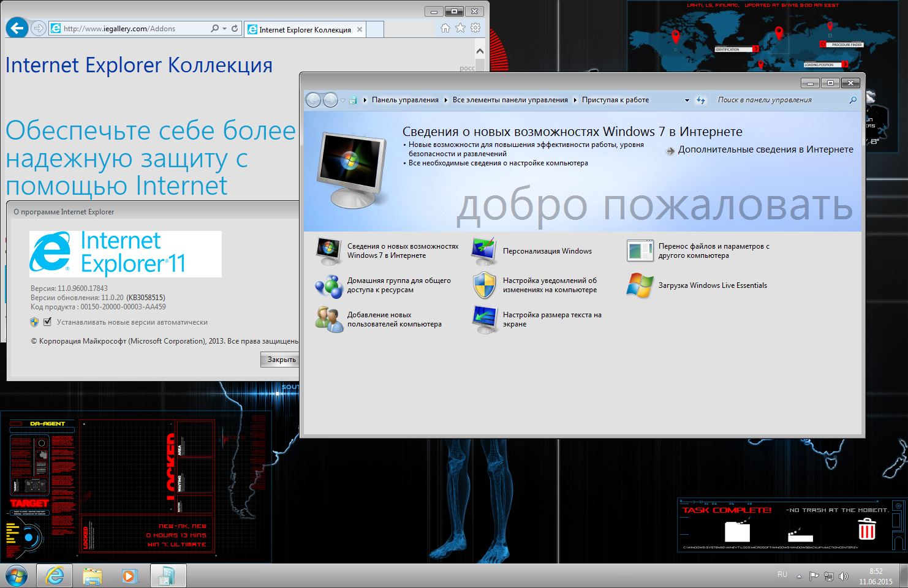This screenshot has height=588, width=908.
Task: Open Control Panel address history dropdown
Action: pos(687,100)
